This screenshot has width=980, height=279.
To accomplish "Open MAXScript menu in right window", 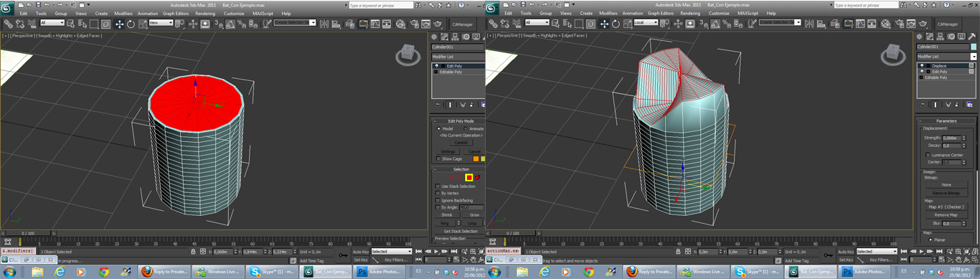I will [x=748, y=13].
